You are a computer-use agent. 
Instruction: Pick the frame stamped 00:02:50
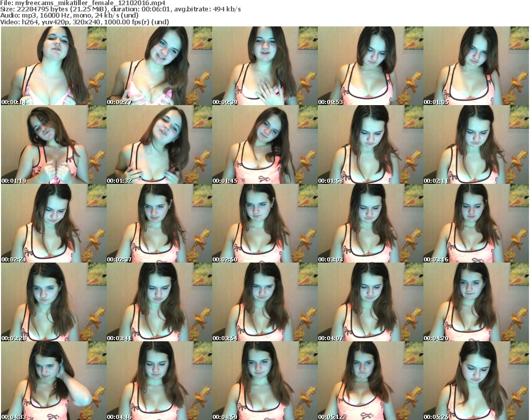pyautogui.click(x=265, y=224)
